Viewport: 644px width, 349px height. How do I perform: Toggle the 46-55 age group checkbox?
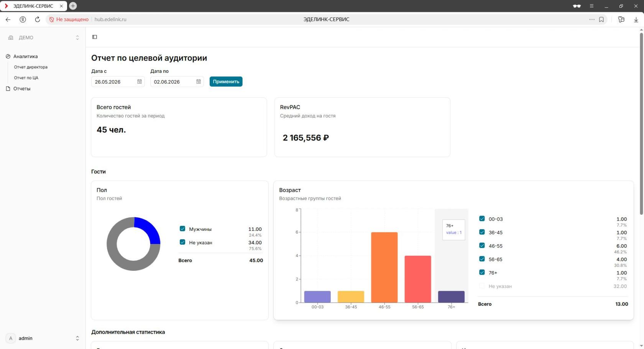pyautogui.click(x=482, y=245)
